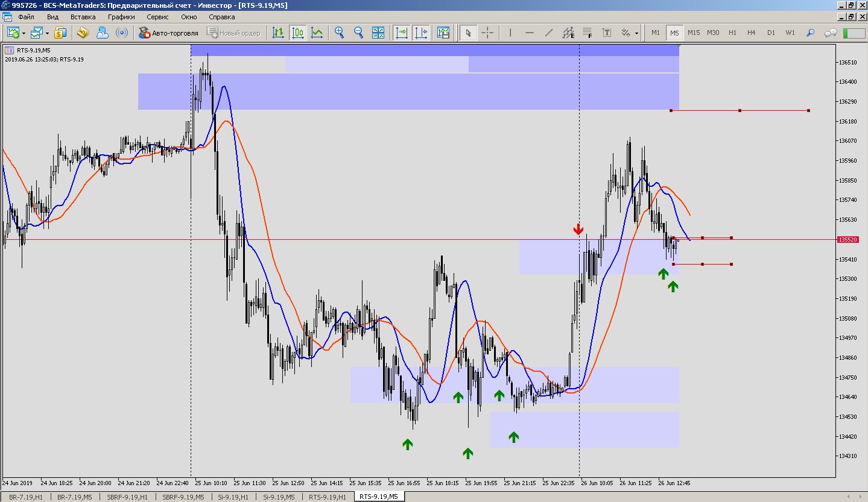Image resolution: width=868 pixels, height=502 pixels.
Task: Open the new chart icon
Action: pos(13,33)
